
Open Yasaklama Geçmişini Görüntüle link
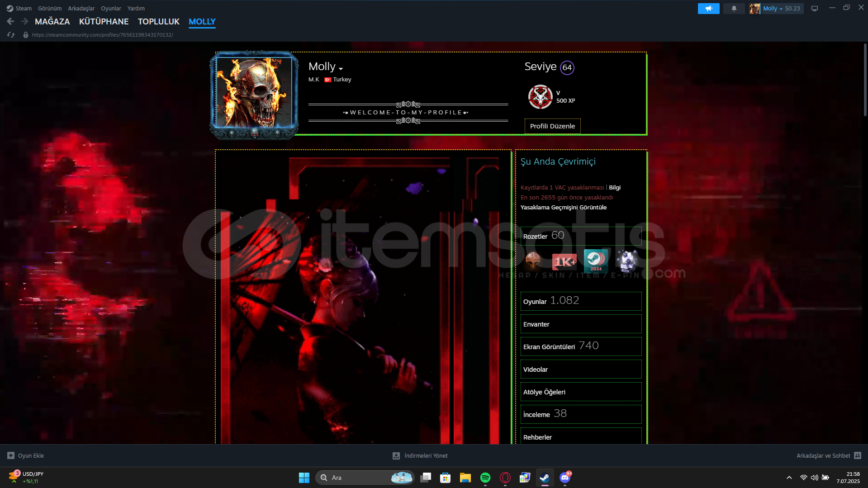pyautogui.click(x=563, y=207)
